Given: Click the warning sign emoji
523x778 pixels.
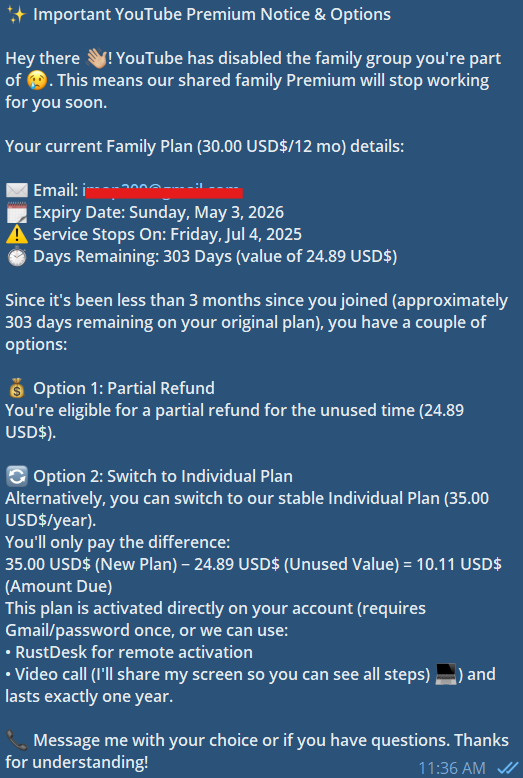Looking at the screenshot, I should point(16,234).
